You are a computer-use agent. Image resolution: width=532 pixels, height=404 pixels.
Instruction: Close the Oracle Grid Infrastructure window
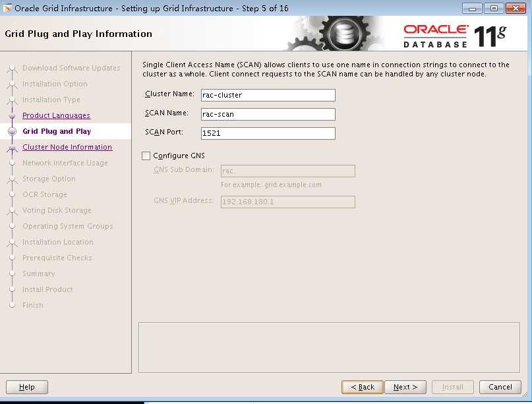pos(516,8)
